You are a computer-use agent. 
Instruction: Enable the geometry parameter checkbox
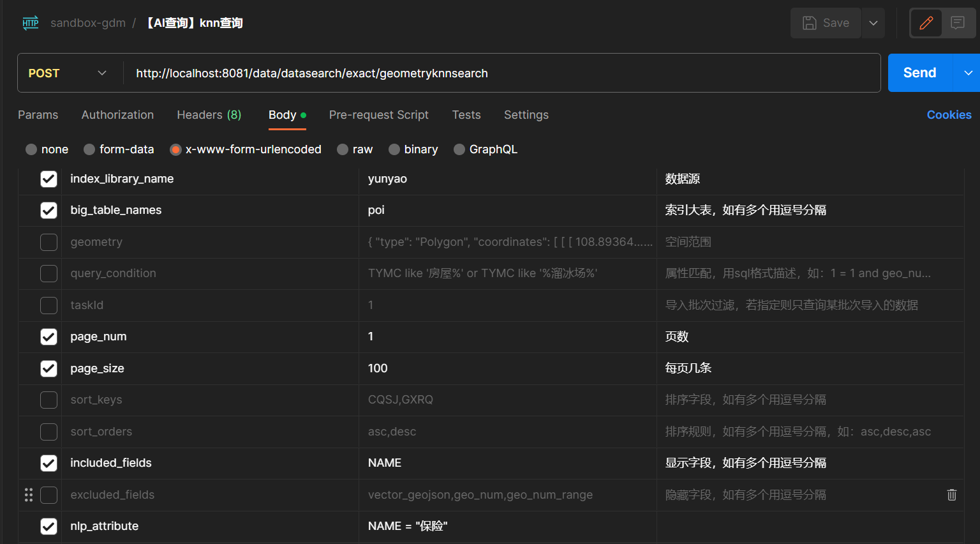(x=48, y=242)
